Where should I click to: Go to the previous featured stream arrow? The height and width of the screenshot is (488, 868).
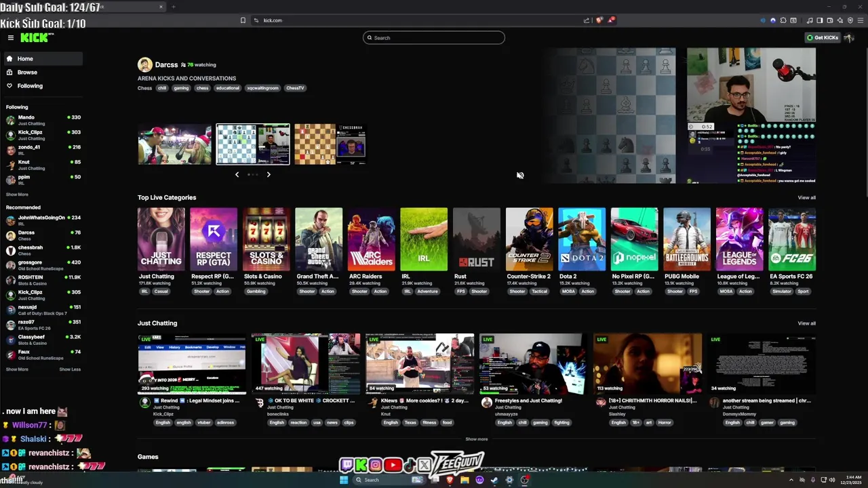237,174
